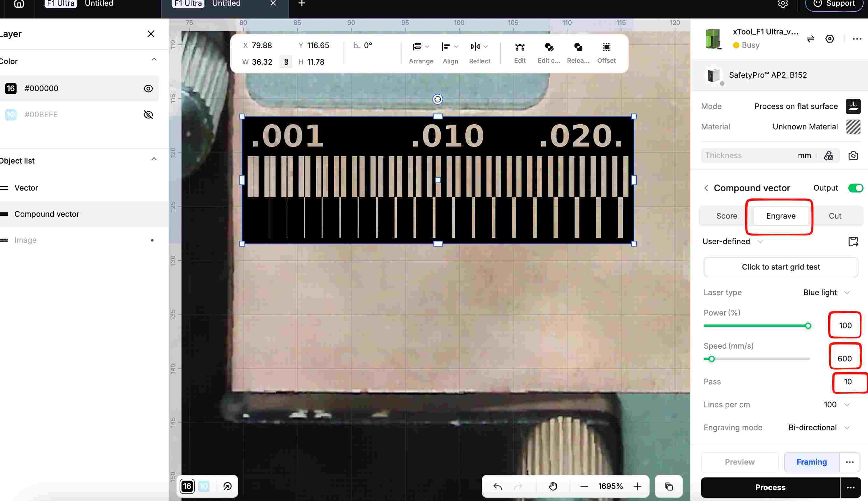Screen dimensions: 868x501
Task: Switch to the Cut tab
Action: (835, 216)
